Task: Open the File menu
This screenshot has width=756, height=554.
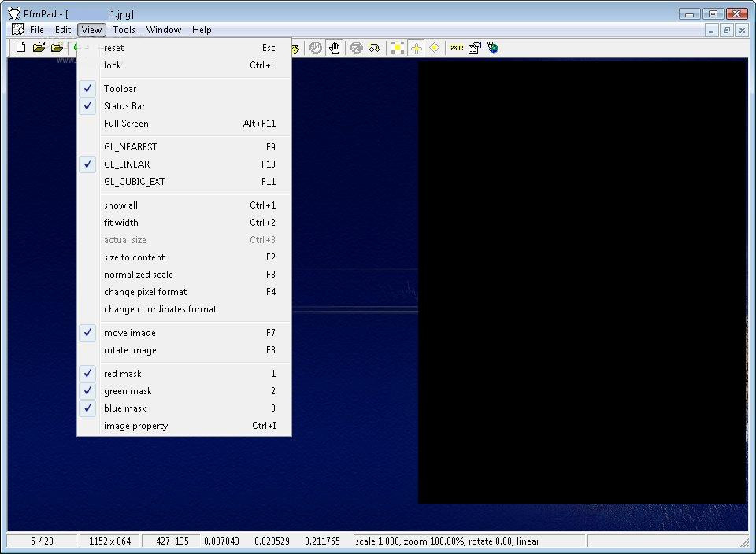Action: (x=37, y=29)
